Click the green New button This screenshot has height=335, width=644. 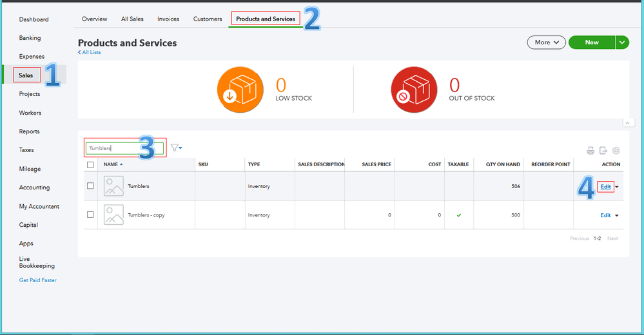coord(592,43)
